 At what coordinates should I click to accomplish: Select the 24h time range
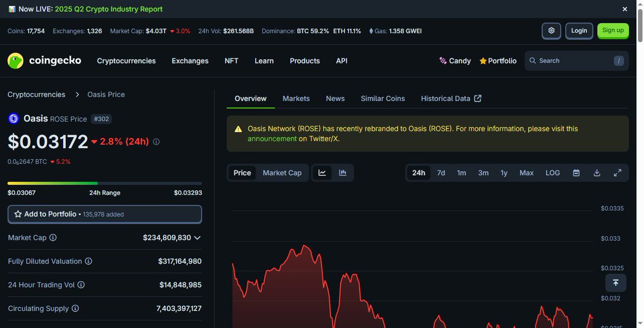click(418, 173)
